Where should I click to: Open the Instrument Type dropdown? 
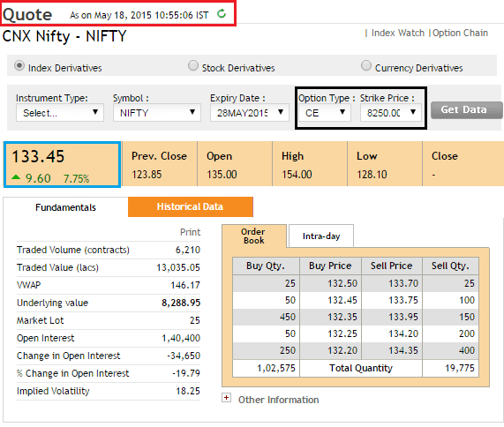60,112
